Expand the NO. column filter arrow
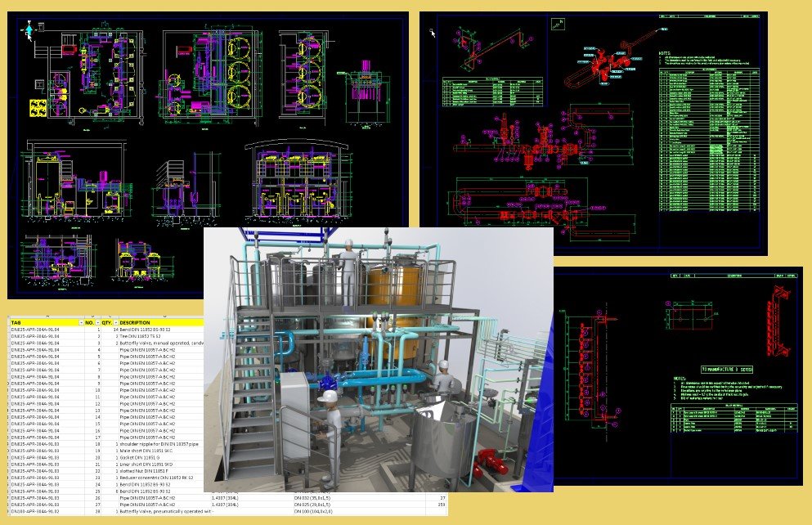812x525 pixels. (98, 322)
